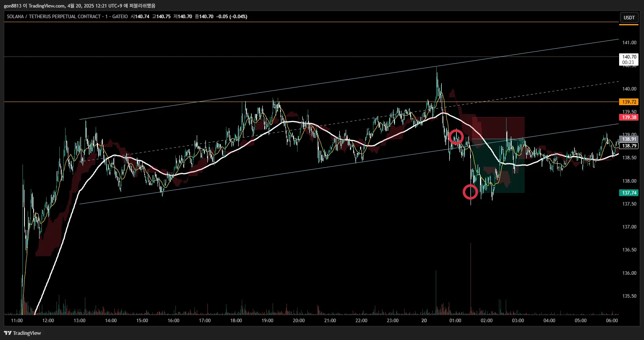Open the USDT currency selector
Image resolution: width=644 pixels, height=340 pixels.
coord(629,18)
